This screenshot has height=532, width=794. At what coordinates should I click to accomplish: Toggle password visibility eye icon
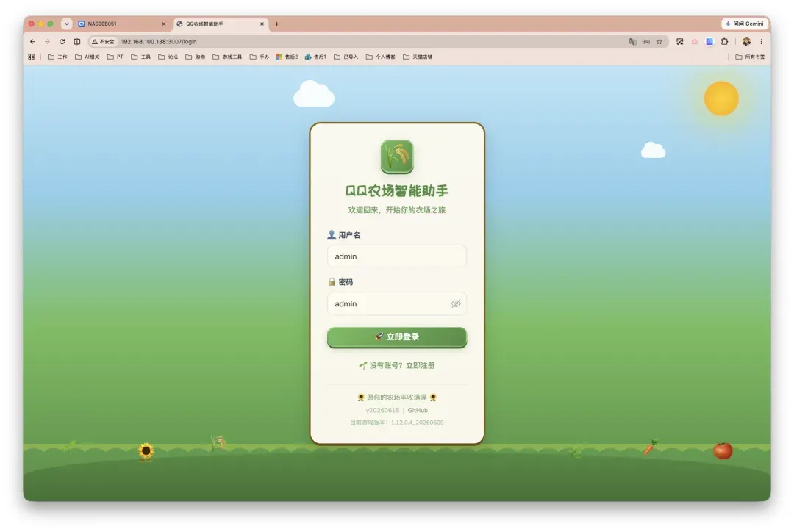(x=456, y=303)
